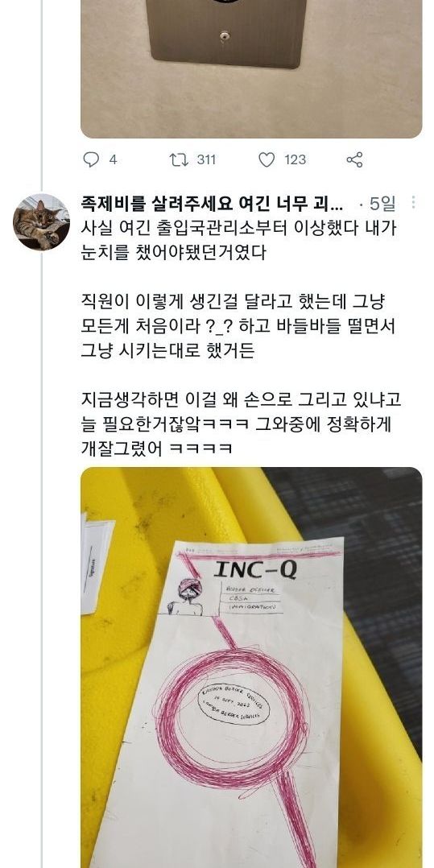Open the cat profile avatar
The image size is (434, 868).
coord(41,222)
